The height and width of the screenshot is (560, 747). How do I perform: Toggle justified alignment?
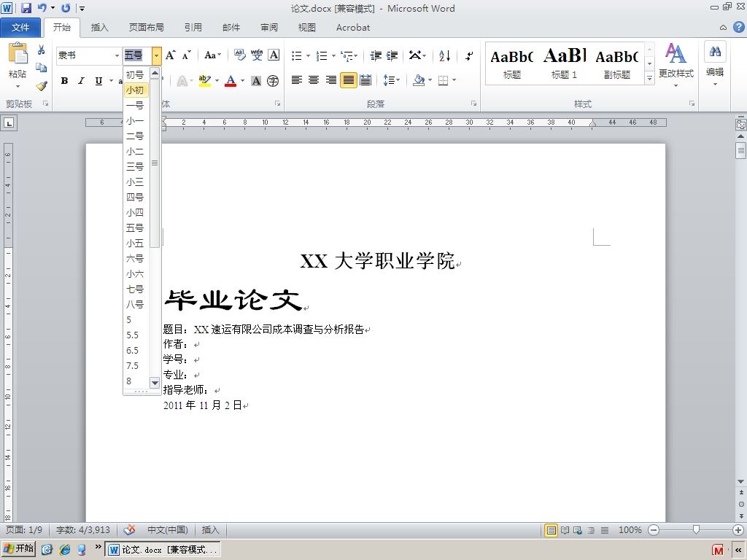pos(348,80)
